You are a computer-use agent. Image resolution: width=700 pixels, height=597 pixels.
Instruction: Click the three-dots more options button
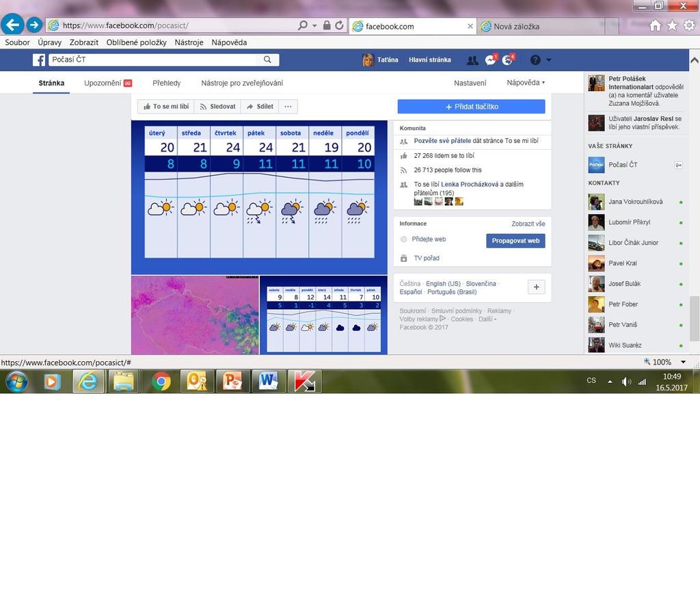point(288,106)
